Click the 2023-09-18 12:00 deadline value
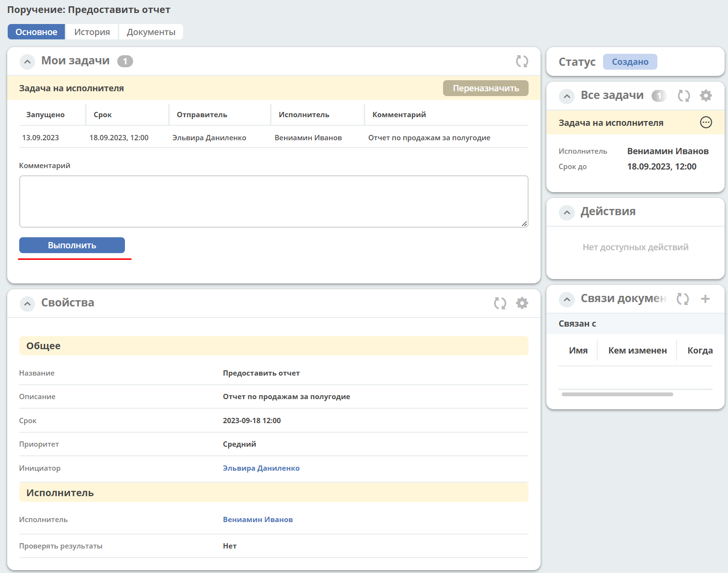The width and height of the screenshot is (728, 573). pos(252,421)
